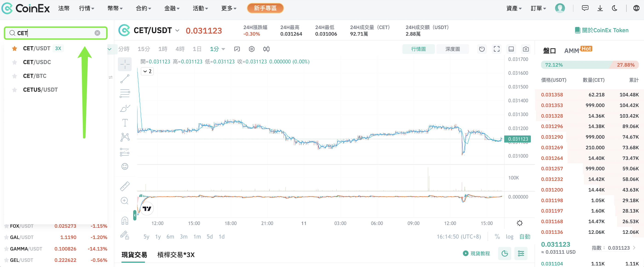Favorite the CETUS/USDT pair star
Image resolution: width=644 pixels, height=267 pixels.
point(14,90)
